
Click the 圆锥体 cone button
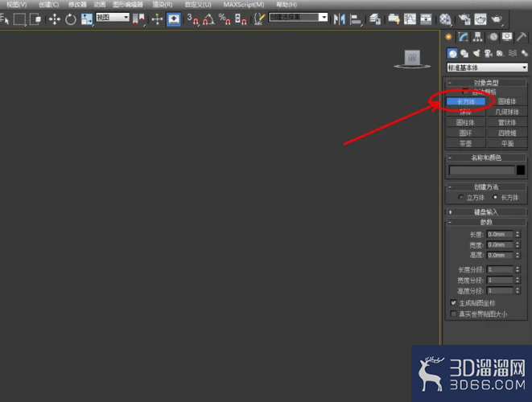[x=507, y=101]
